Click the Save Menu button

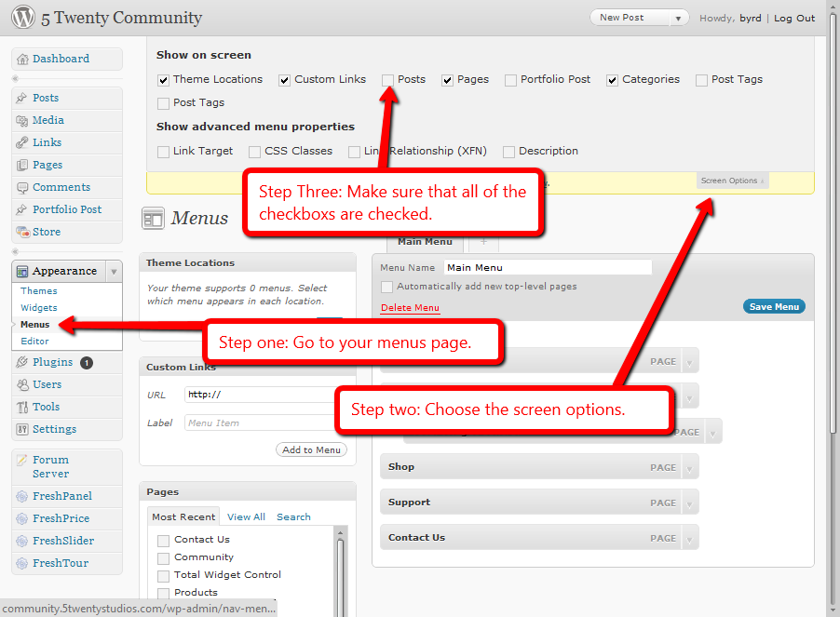point(774,306)
